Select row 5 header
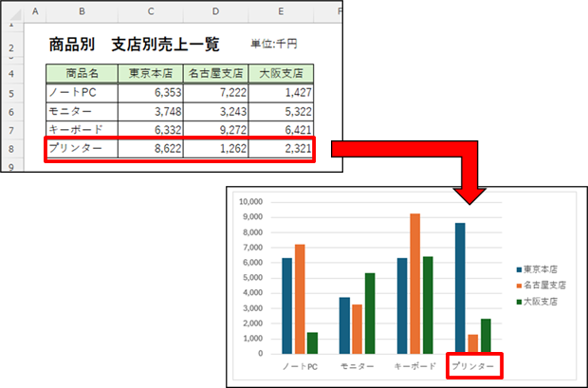The height and width of the screenshot is (388, 588). (x=10, y=93)
